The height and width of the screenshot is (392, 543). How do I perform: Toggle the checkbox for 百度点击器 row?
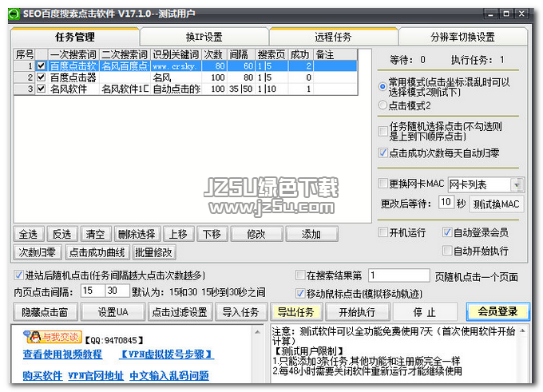click(x=42, y=77)
